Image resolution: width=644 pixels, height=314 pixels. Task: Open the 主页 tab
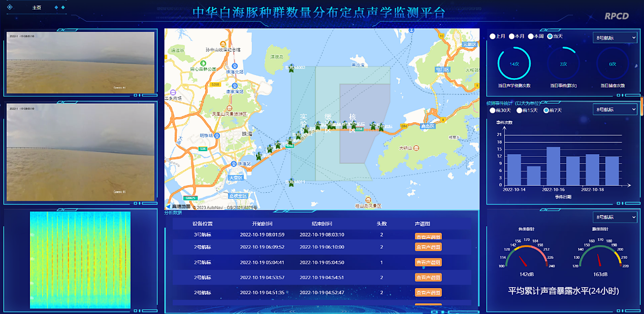37,8
